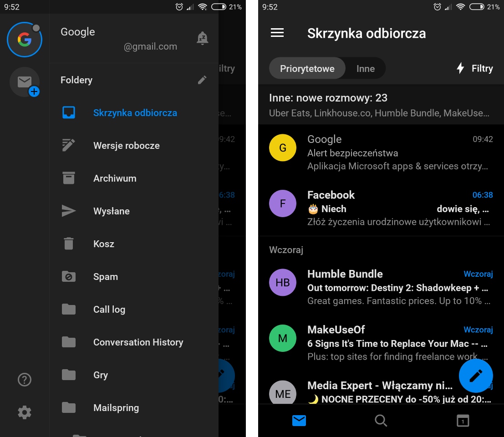Add a new mail account
Image resolution: width=504 pixels, height=437 pixels.
click(x=25, y=82)
